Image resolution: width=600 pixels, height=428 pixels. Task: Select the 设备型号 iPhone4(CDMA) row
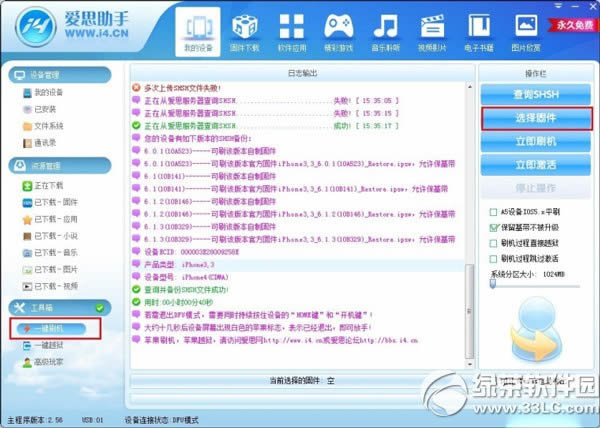pyautogui.click(x=298, y=277)
